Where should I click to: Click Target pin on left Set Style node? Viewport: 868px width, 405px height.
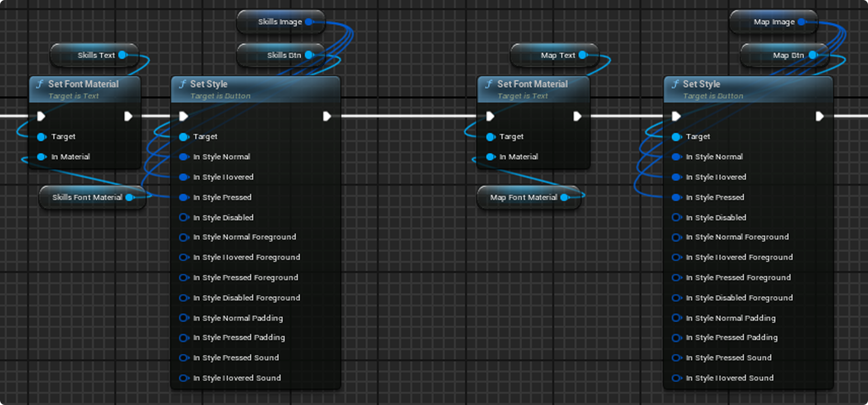(184, 137)
